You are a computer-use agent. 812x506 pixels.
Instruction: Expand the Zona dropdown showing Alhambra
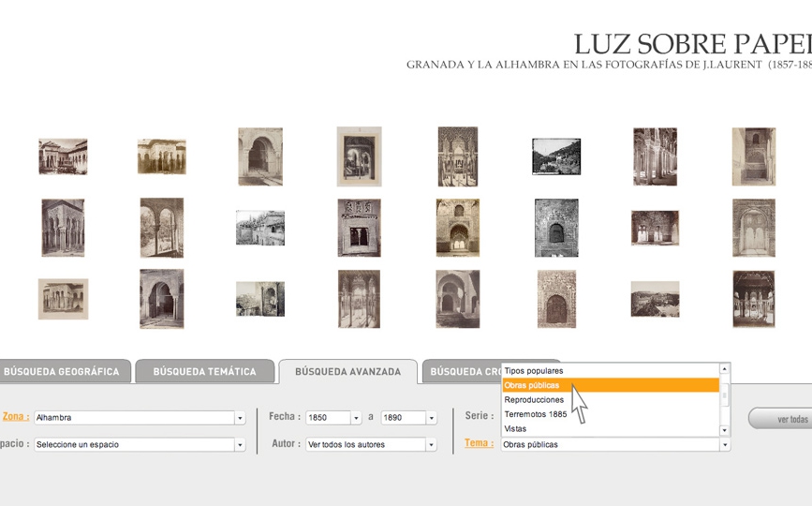pos(240,418)
